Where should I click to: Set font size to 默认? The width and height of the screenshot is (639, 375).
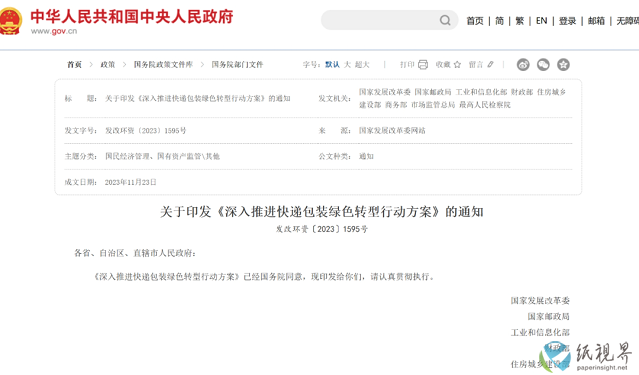click(332, 64)
